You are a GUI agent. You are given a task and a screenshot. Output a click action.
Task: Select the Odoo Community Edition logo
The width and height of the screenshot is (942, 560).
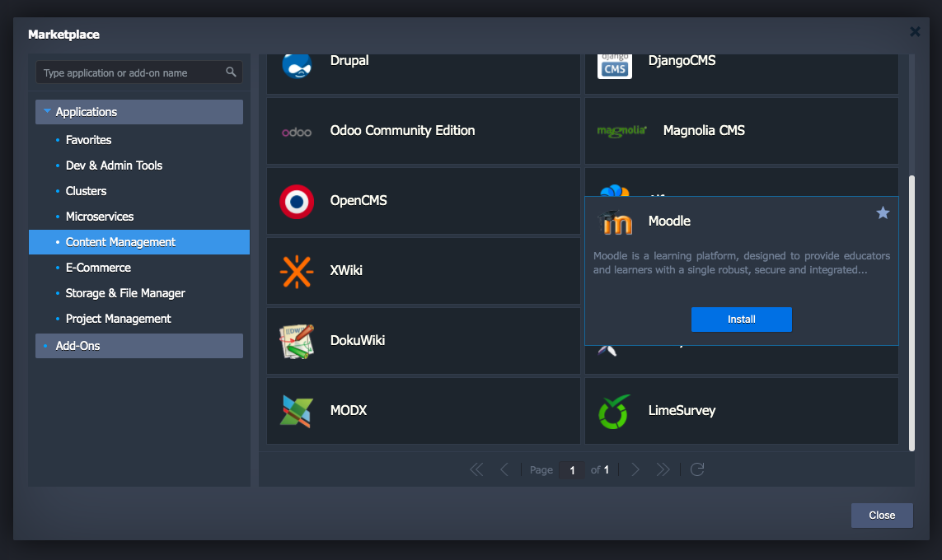tap(297, 132)
